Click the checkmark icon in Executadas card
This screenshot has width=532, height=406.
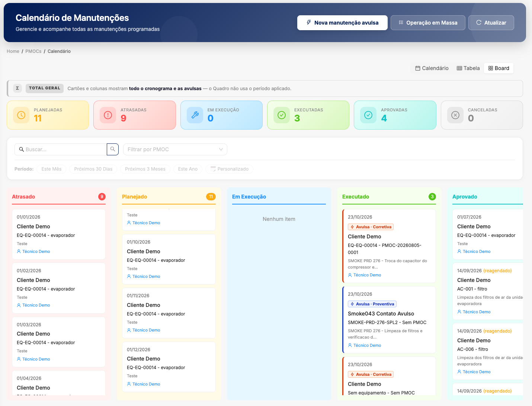click(282, 115)
